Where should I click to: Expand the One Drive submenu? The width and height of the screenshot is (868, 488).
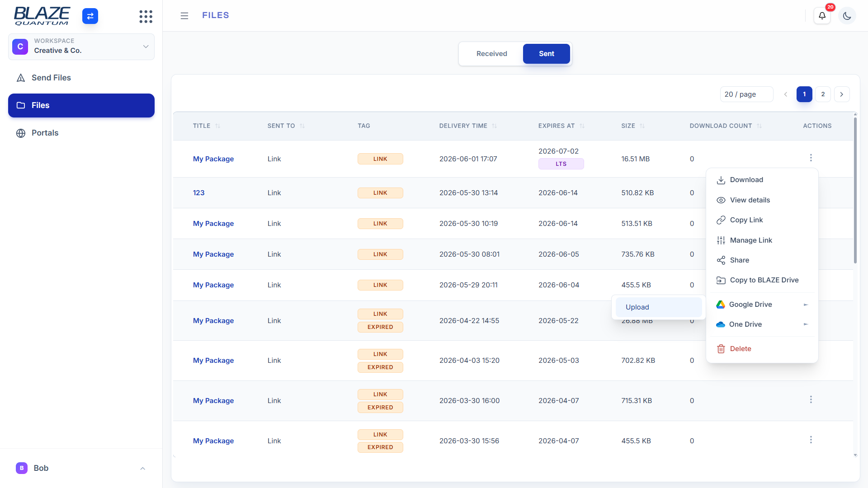(762, 324)
